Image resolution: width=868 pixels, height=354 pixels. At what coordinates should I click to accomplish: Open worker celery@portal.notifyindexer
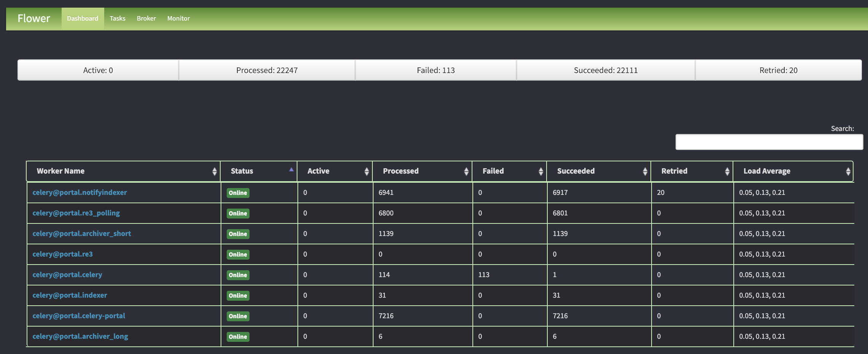pyautogui.click(x=79, y=193)
